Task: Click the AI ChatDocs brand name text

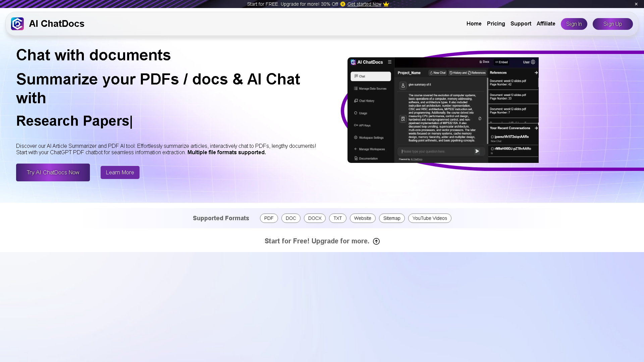Action: 57,24
